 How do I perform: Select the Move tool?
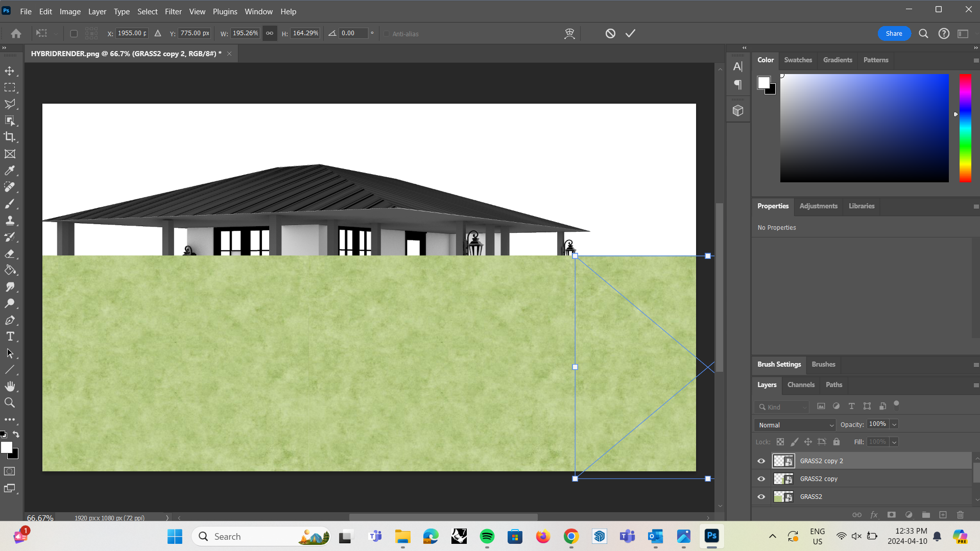10,71
